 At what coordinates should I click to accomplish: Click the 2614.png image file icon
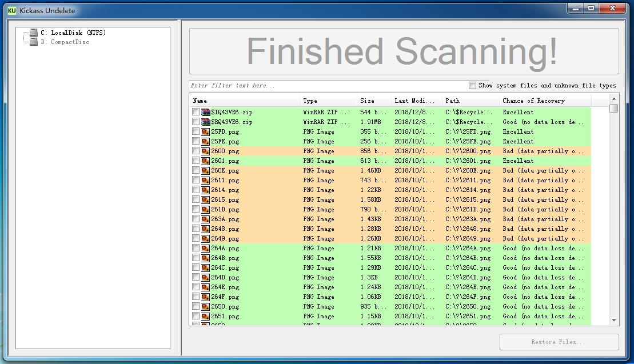[206, 190]
